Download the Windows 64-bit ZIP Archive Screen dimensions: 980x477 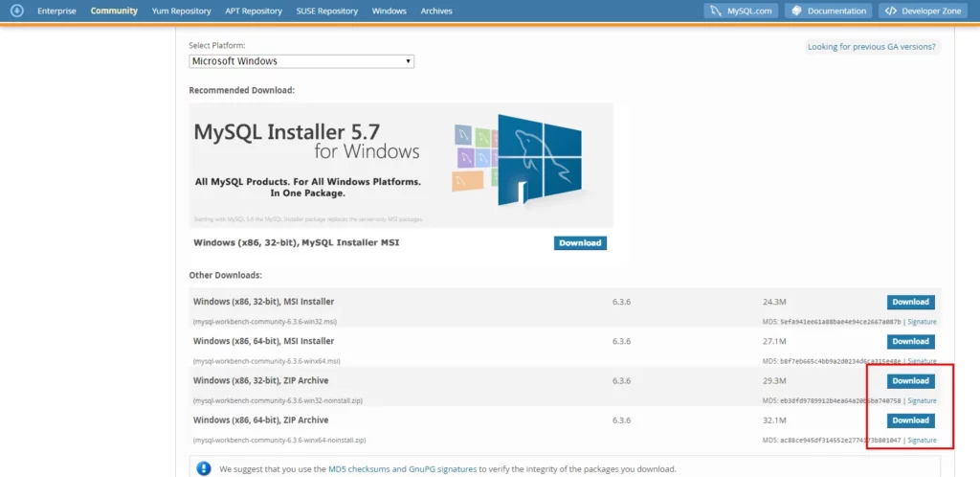click(x=911, y=420)
